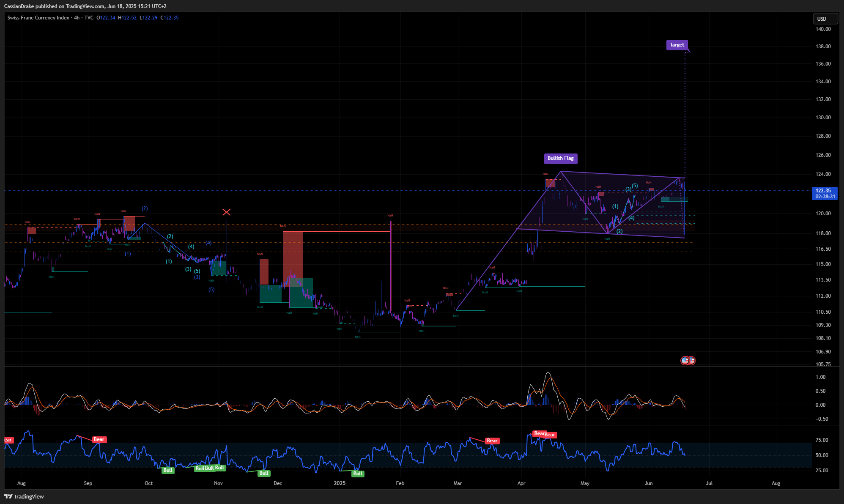Click the open value O122.34
Image resolution: width=844 pixels, height=504 pixels.
tap(106, 18)
